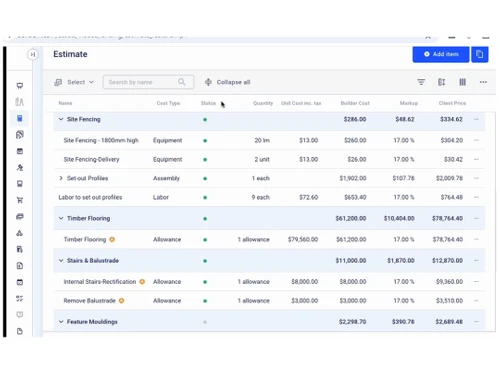Click Collapse all
Image resolution: width=500 pixels, height=375 pixels.
pos(227,82)
